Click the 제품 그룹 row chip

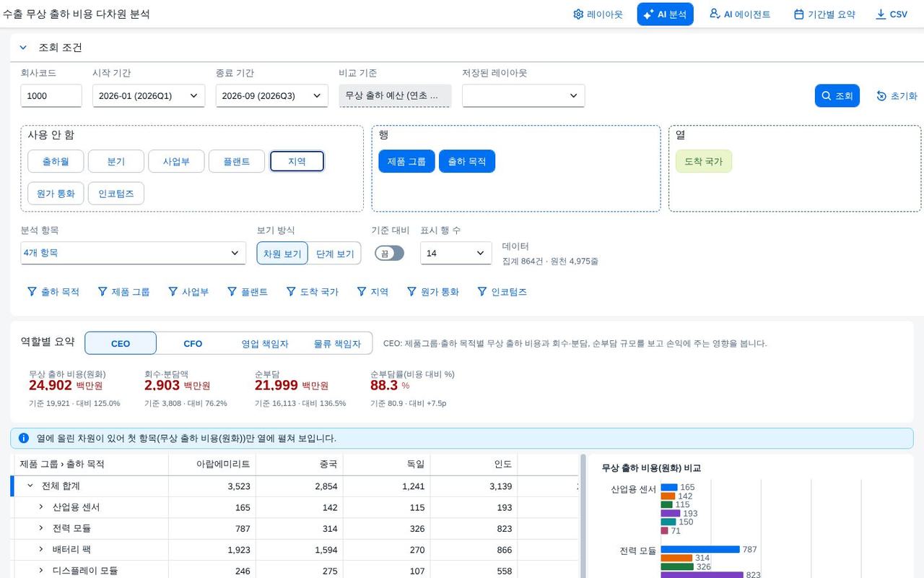pos(406,162)
